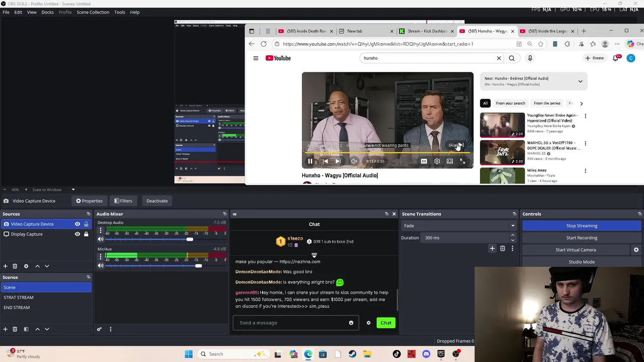Image resolution: width=644 pixels, height=362 pixels.
Task: Add a new scene transition plus icon
Action: click(x=493, y=248)
